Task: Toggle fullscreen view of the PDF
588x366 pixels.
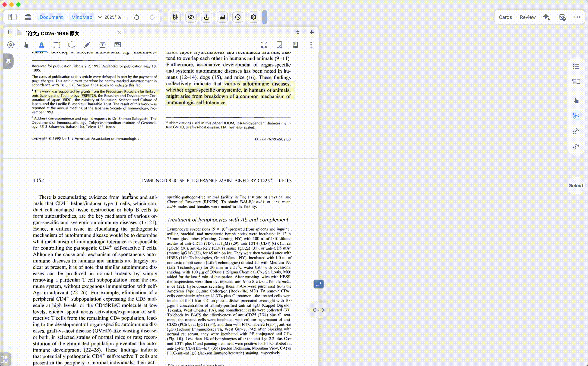Action: (x=264, y=45)
